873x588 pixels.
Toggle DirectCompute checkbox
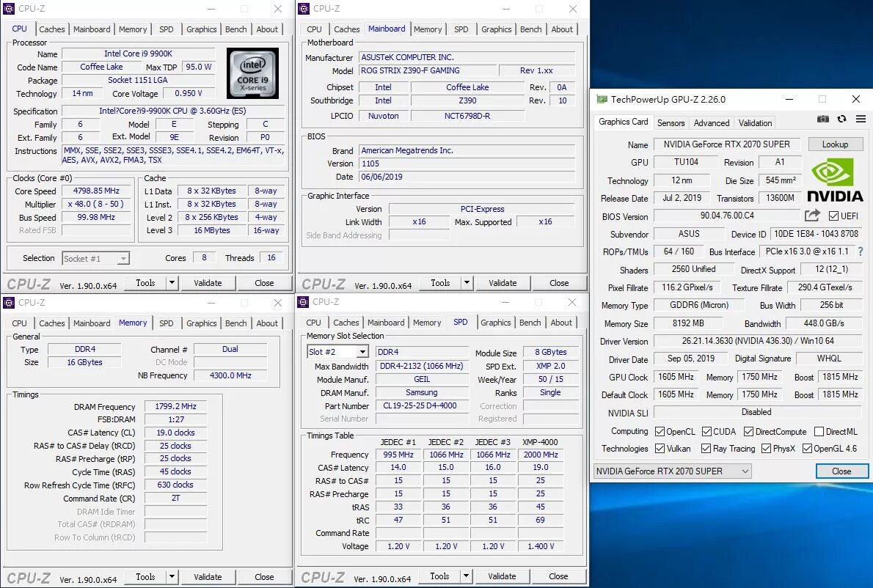748,432
